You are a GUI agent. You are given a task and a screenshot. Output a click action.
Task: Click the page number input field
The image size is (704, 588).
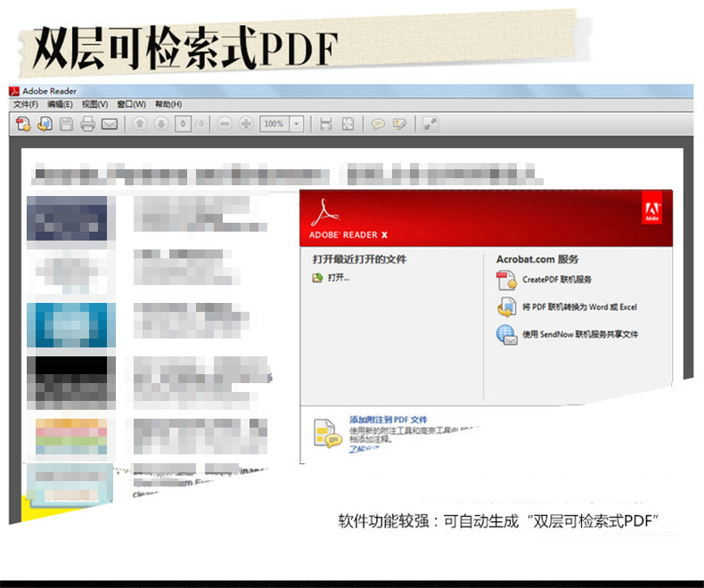(x=183, y=124)
